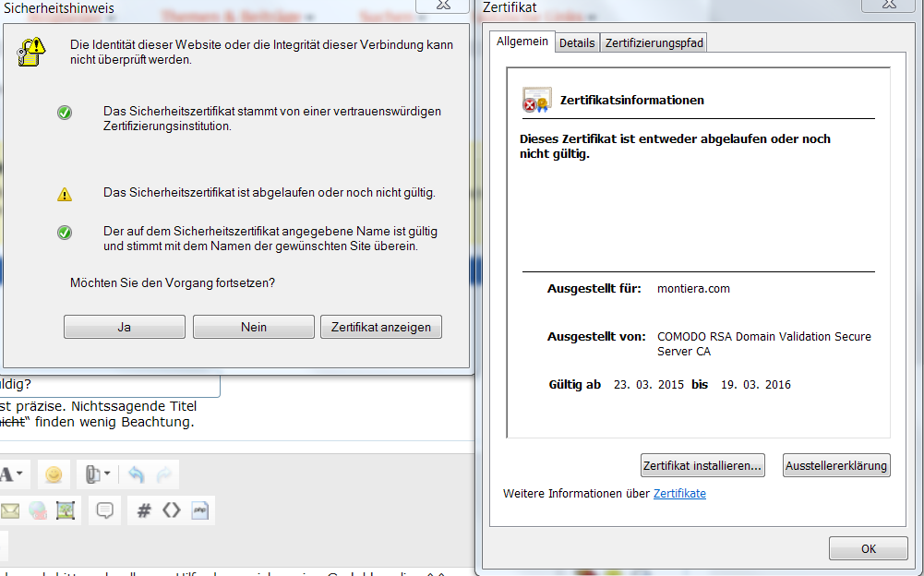
Task: Click Zertifikat anzeigen button
Action: [x=380, y=327]
